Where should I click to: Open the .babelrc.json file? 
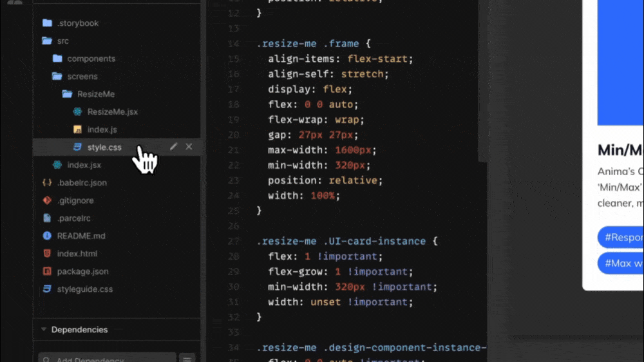click(x=82, y=183)
